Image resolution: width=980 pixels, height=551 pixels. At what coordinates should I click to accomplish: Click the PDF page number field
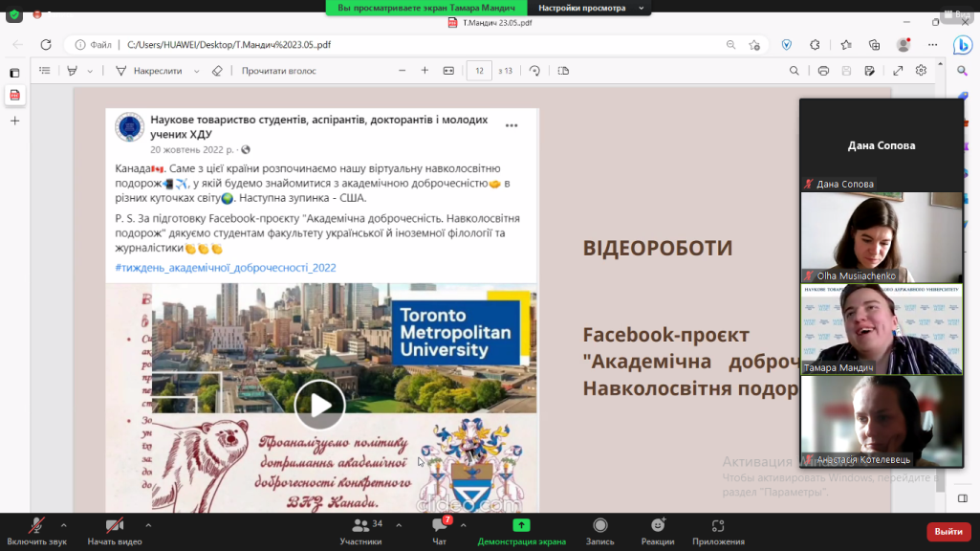tap(479, 71)
